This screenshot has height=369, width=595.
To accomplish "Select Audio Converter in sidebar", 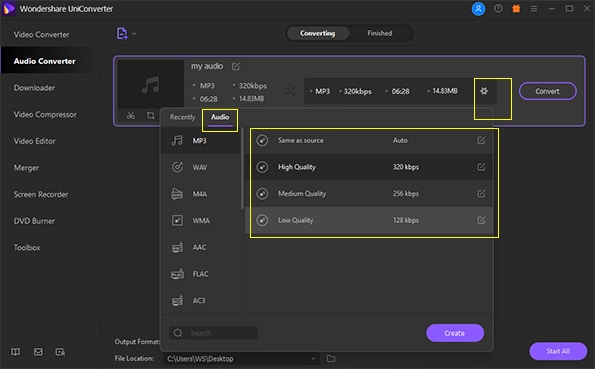I will (x=45, y=61).
